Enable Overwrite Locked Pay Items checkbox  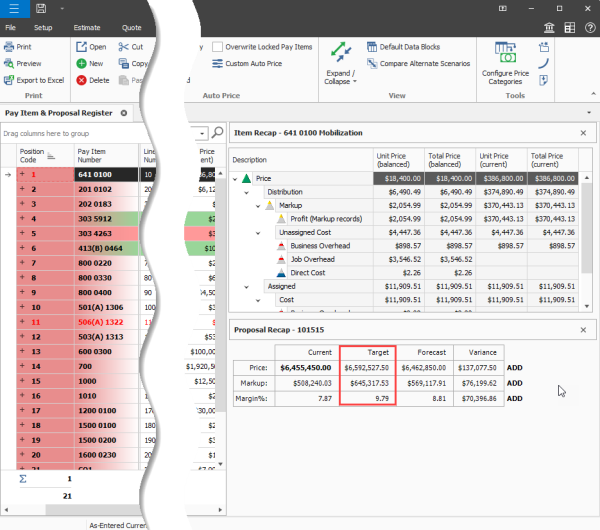(217, 47)
